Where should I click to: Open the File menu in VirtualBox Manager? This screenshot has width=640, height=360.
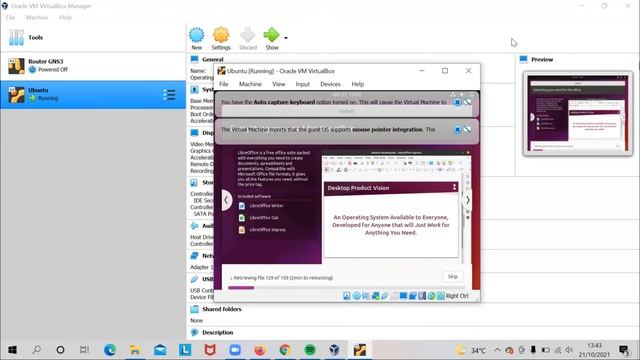(x=10, y=18)
